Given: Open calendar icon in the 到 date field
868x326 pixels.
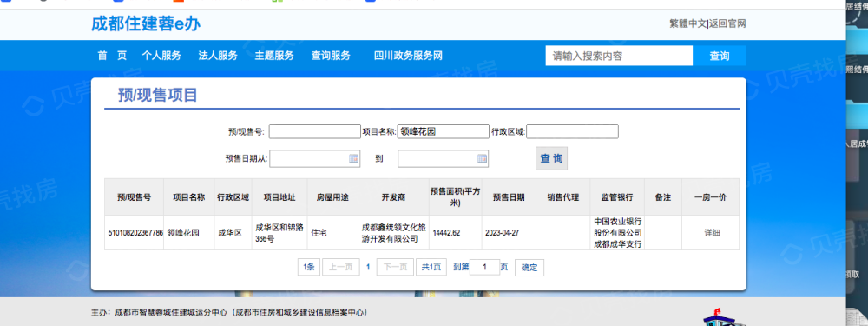Looking at the screenshot, I should pos(482,158).
